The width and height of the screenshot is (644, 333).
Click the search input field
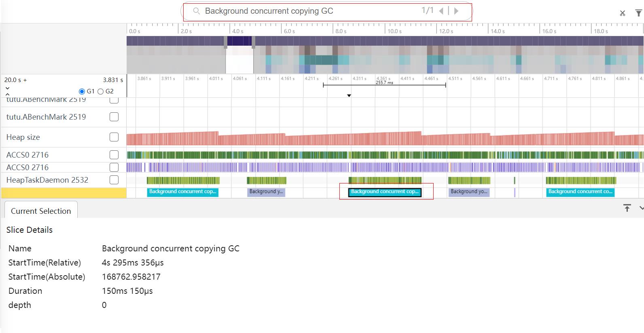[307, 11]
